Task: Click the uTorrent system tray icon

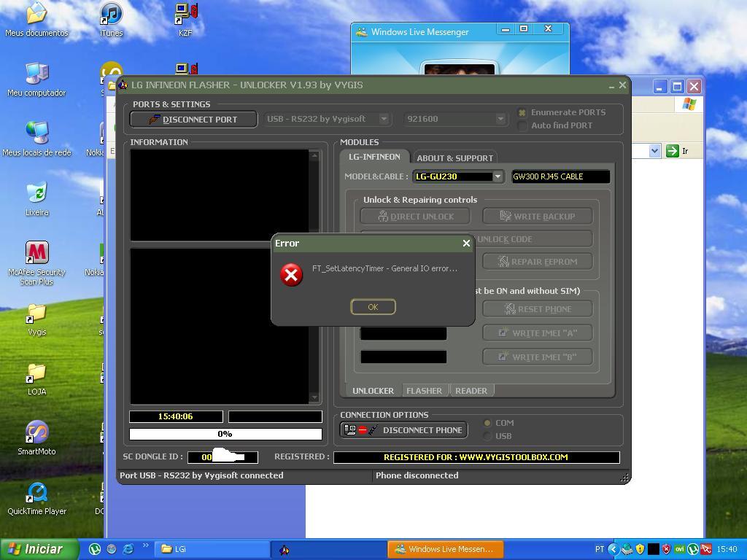Action: pyautogui.click(x=693, y=549)
